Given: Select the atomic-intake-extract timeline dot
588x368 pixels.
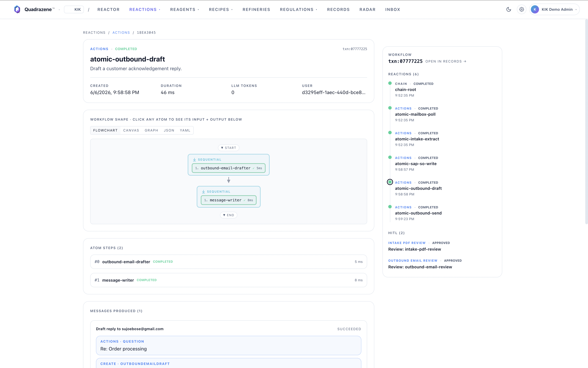Looking at the screenshot, I should (x=390, y=133).
